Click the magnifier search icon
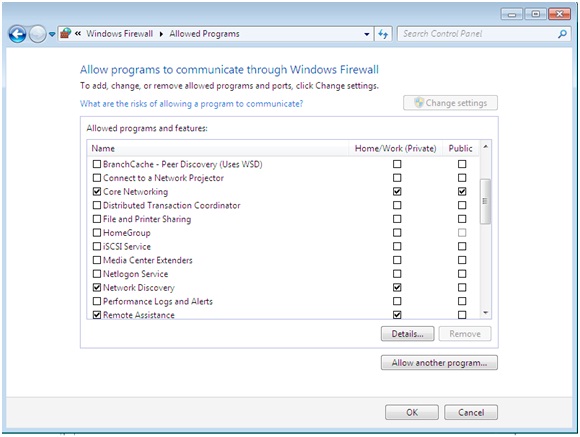Screen dimensions: 580x437 (562, 34)
